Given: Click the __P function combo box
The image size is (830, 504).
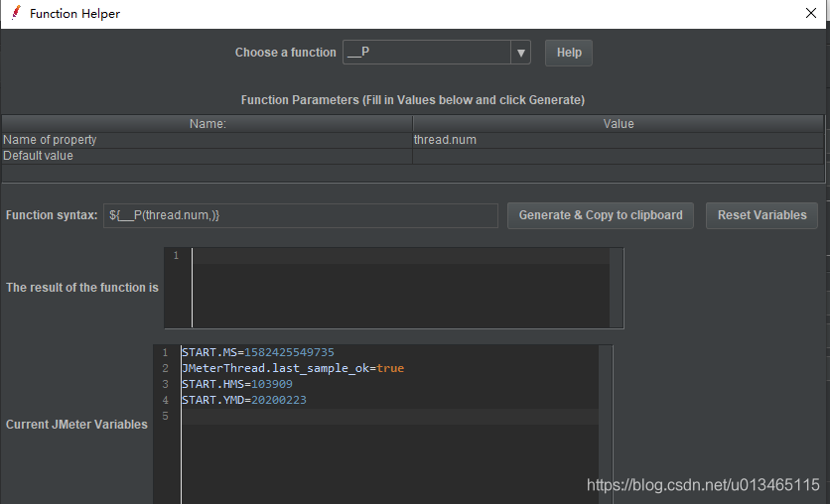Looking at the screenshot, I should (x=427, y=53).
